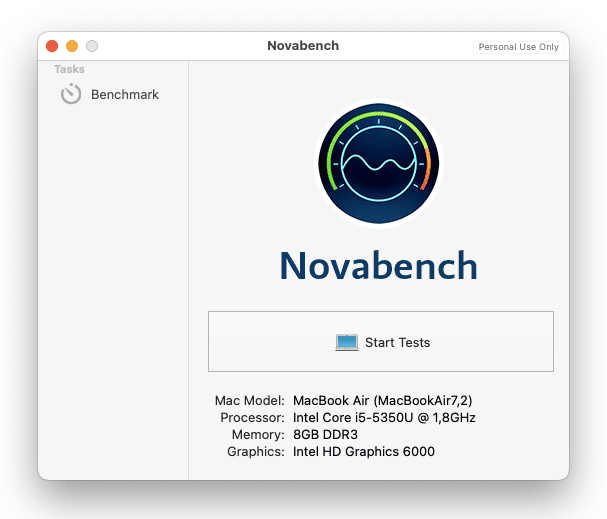
Task: Click the Novabench window title text
Action: tap(303, 46)
